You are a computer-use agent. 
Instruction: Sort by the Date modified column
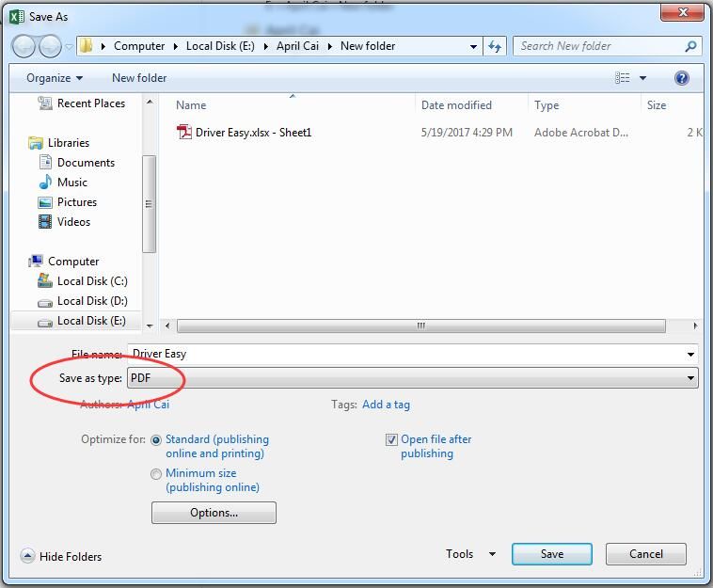(456, 105)
